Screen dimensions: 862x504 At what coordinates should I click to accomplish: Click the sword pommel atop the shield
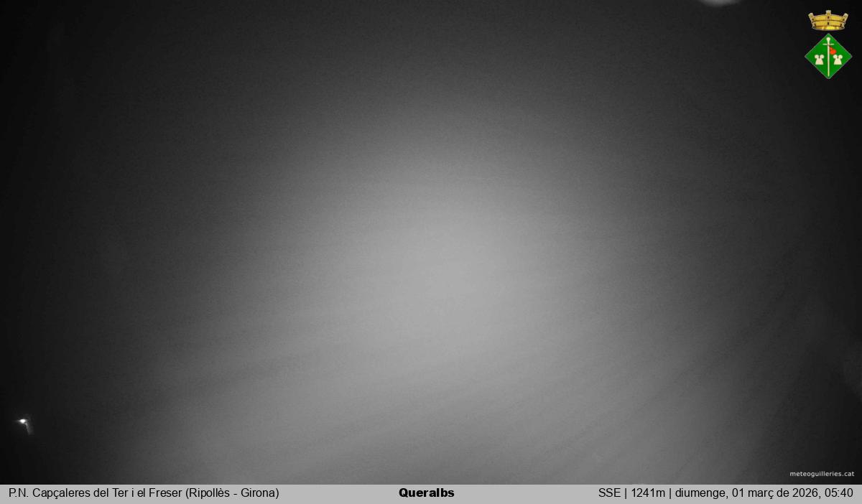pos(828,39)
